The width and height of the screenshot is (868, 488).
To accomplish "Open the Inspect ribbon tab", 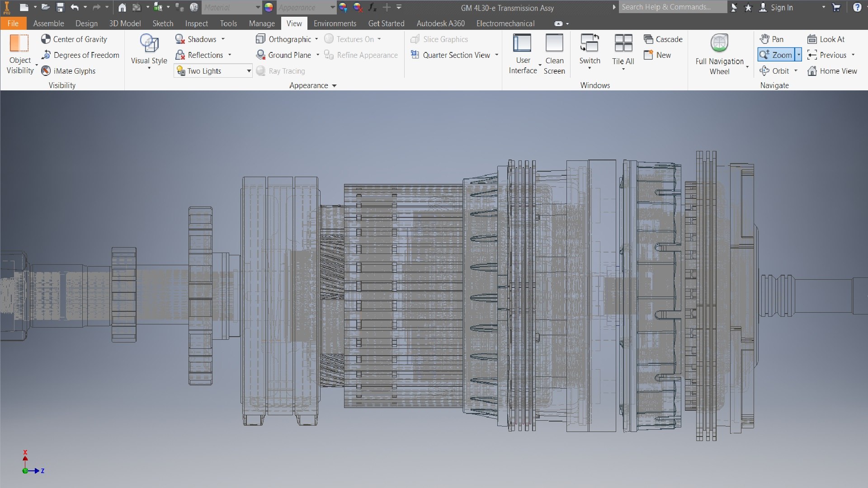I will (x=196, y=23).
